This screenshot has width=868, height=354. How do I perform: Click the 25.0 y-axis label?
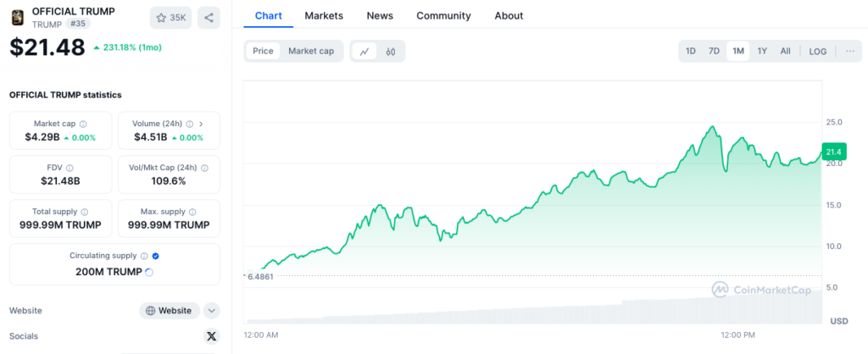click(x=834, y=122)
